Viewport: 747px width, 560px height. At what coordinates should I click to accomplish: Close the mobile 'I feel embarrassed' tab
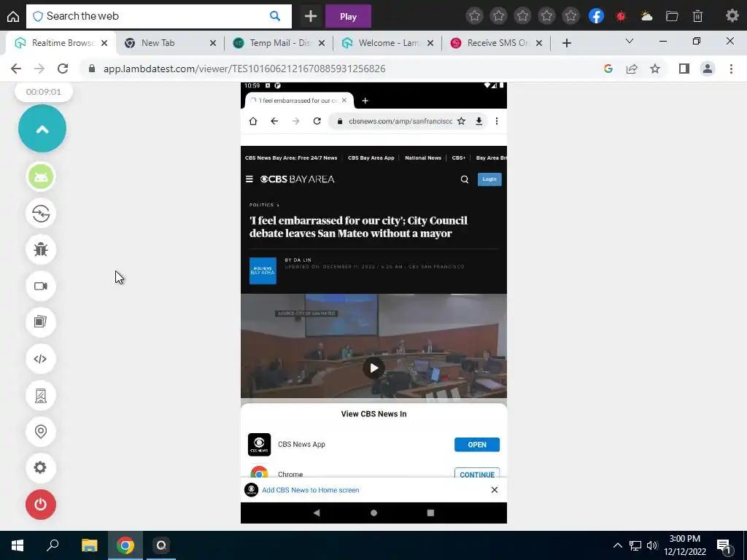pos(344,101)
